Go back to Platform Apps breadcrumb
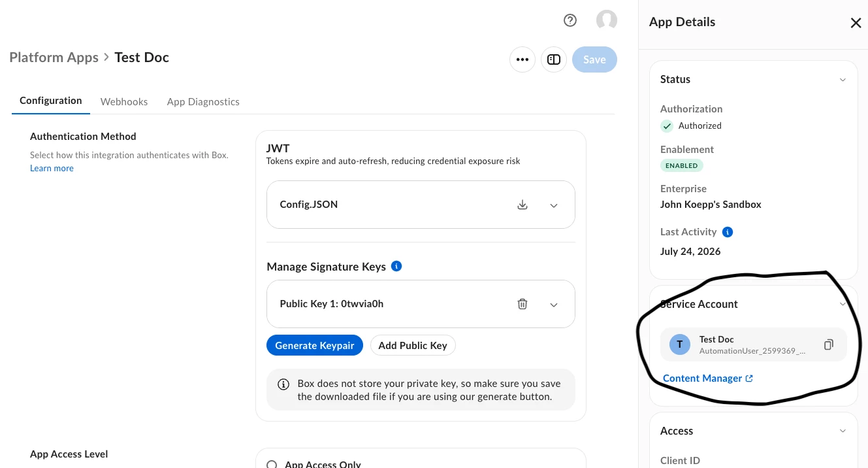The image size is (868, 468). [54, 58]
